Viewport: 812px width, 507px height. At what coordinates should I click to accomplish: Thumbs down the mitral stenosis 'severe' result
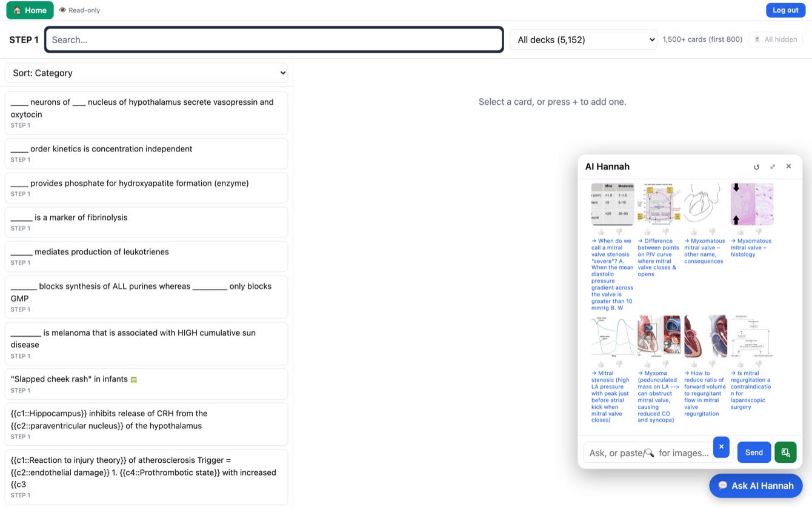pos(619,232)
